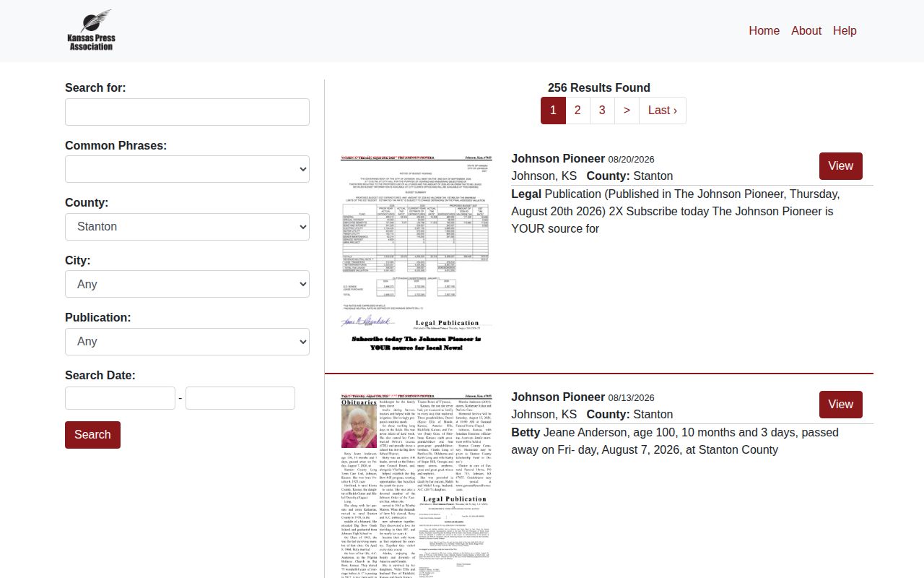Viewport: 924px width, 578px height.
Task: Click Johnson Pioneer title dated 08/20/2026
Action: pos(558,158)
